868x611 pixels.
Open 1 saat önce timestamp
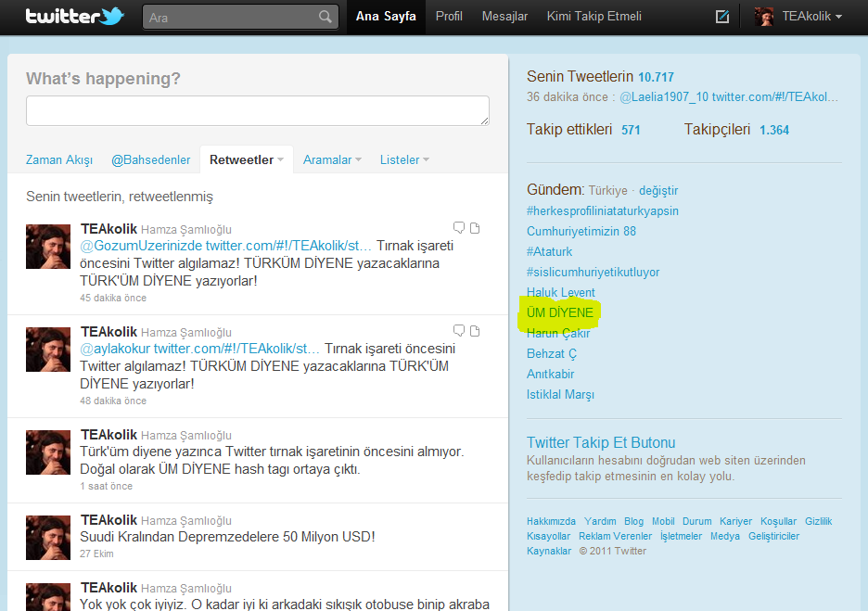[107, 486]
